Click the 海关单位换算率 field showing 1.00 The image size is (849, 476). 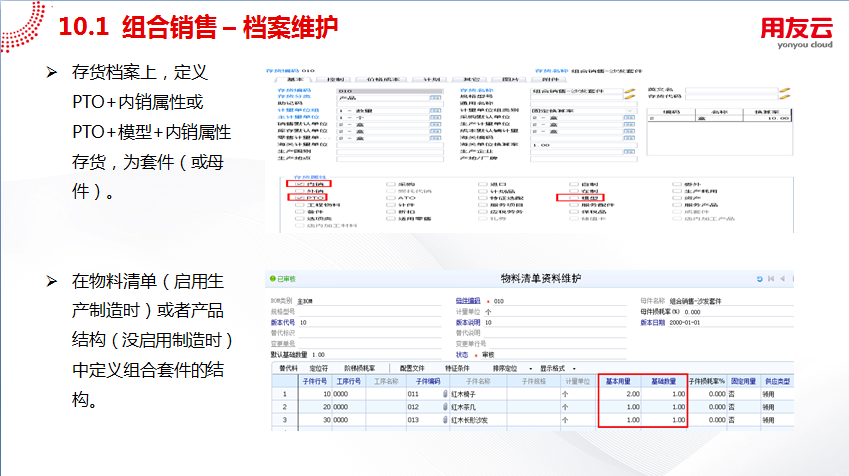tap(584, 145)
